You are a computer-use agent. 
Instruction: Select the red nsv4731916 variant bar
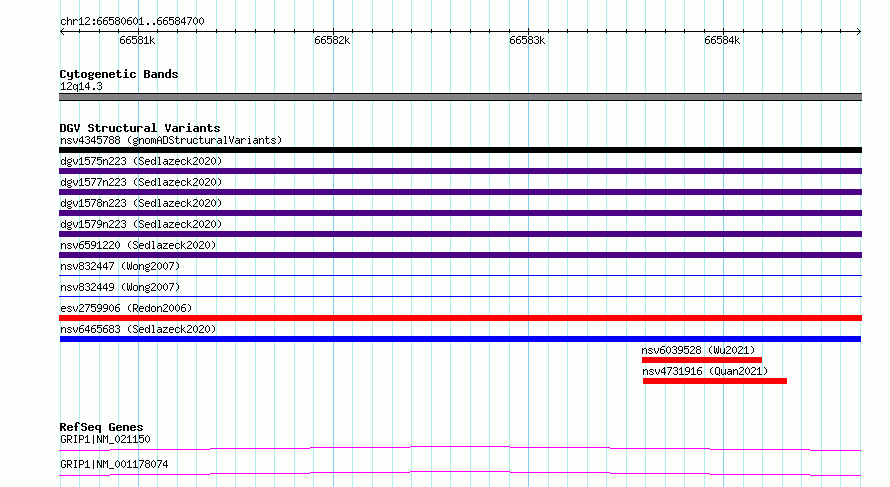(715, 381)
